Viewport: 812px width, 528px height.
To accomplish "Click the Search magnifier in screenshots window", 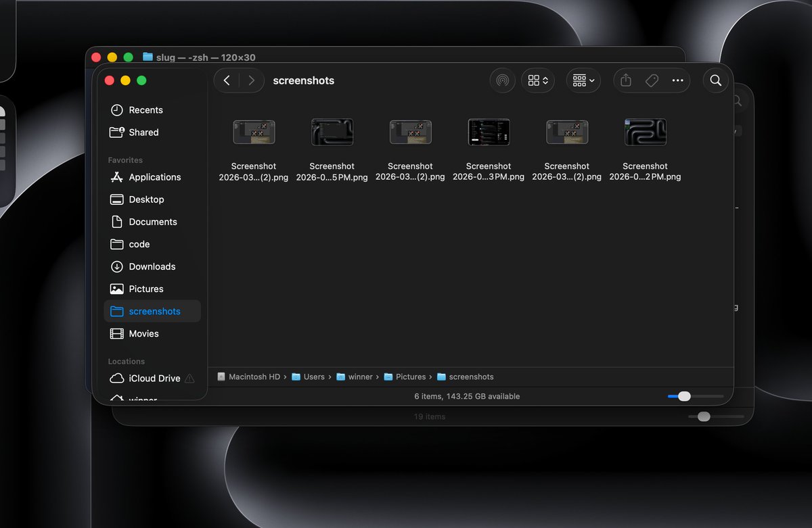I will coord(716,80).
